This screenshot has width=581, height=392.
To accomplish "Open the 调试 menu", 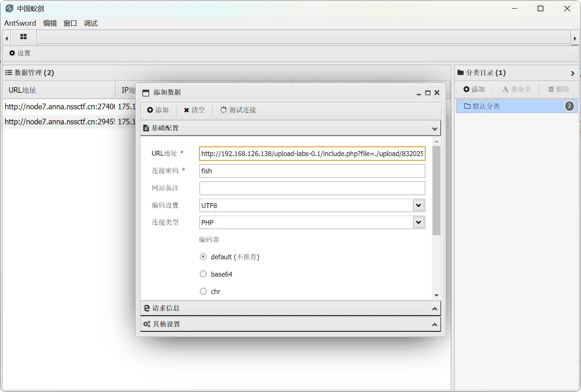I will (90, 23).
